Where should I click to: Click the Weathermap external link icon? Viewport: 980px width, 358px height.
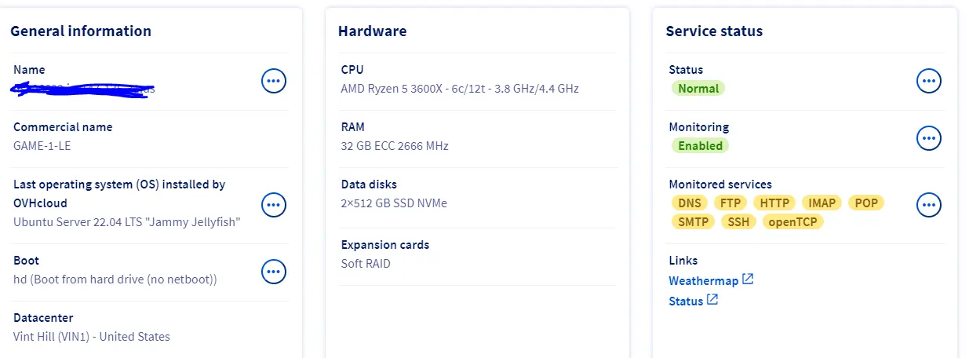click(748, 279)
